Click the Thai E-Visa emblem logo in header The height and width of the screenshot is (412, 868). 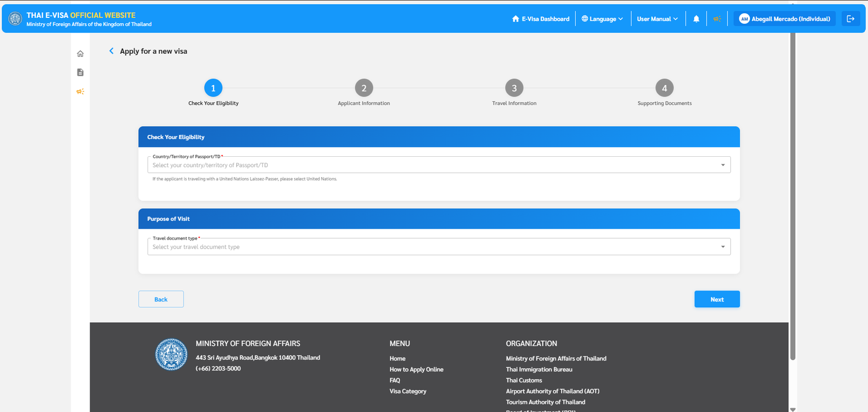coord(15,19)
